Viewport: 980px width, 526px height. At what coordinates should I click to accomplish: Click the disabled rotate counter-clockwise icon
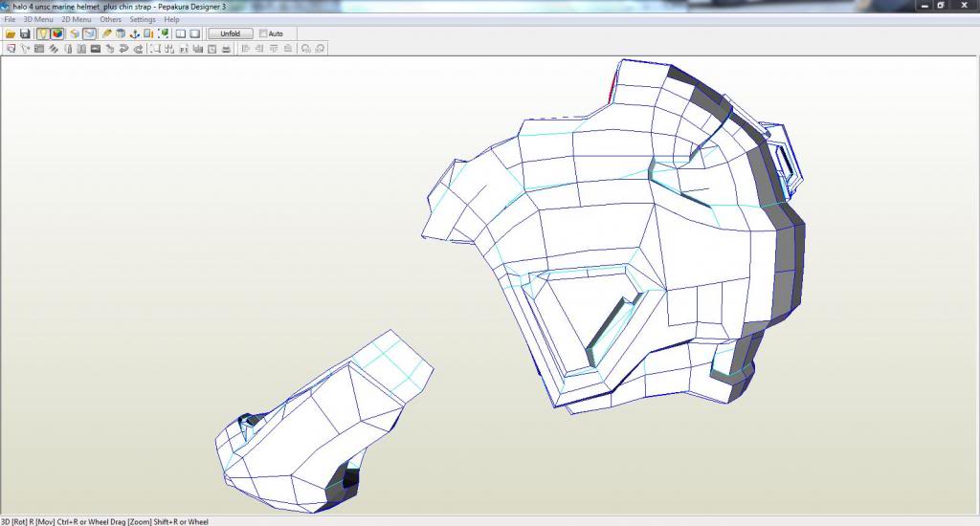[305, 49]
